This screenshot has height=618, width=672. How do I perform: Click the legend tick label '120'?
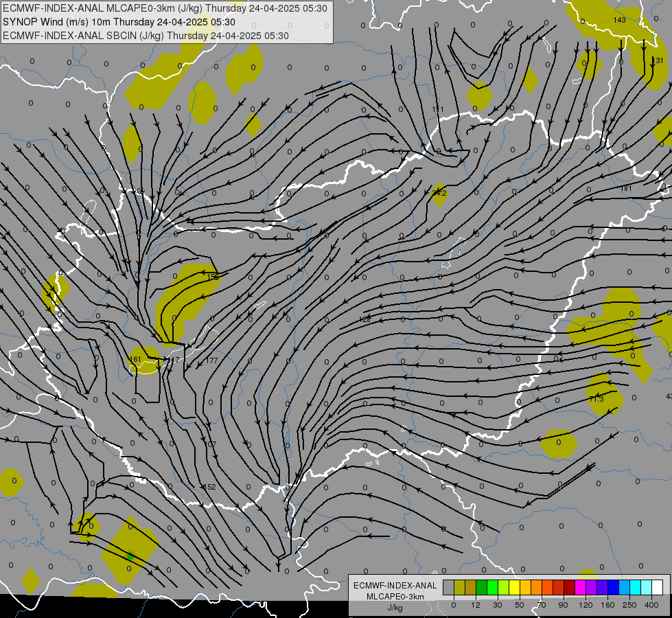pyautogui.click(x=586, y=605)
